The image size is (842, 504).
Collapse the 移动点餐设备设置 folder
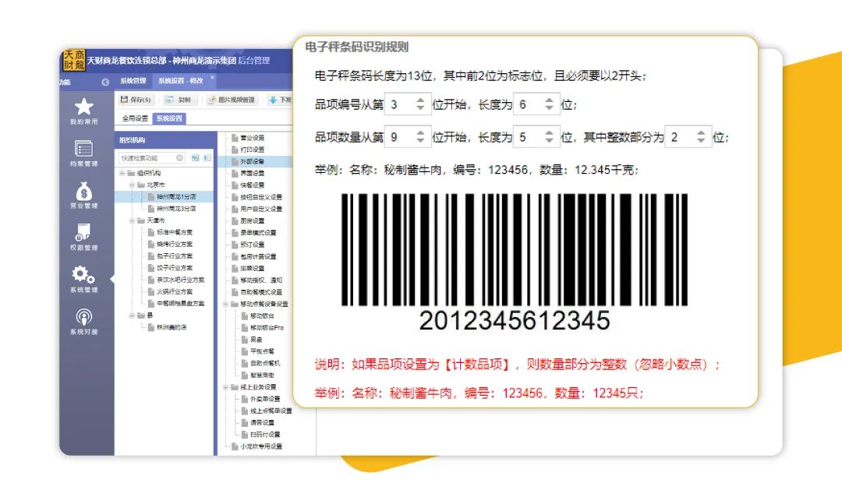tap(226, 305)
